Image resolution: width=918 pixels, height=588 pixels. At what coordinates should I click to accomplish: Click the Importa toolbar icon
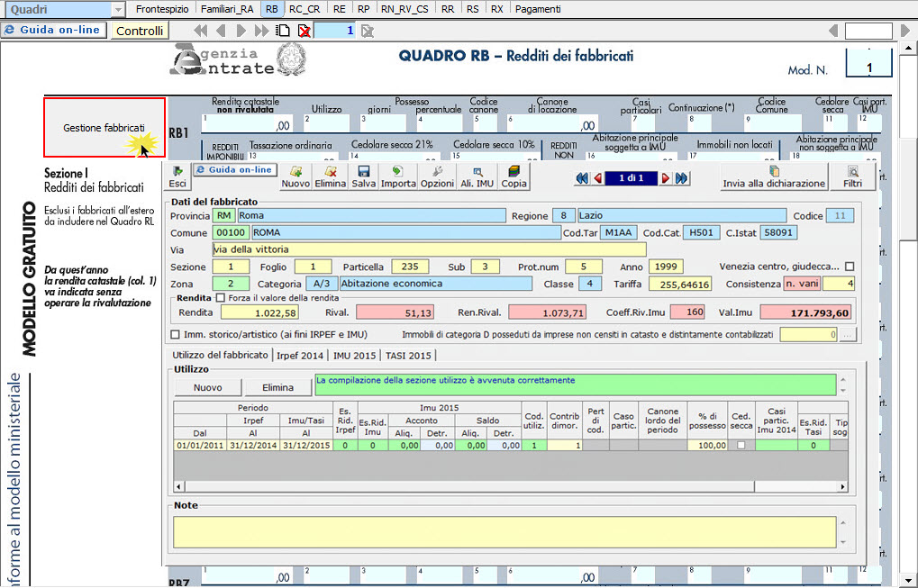(398, 176)
